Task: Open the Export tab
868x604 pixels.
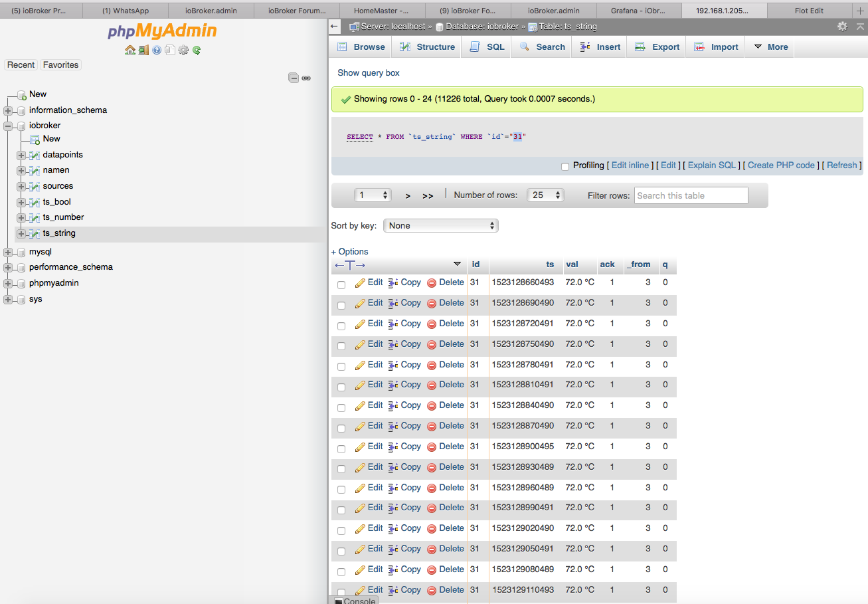Action: coord(657,47)
